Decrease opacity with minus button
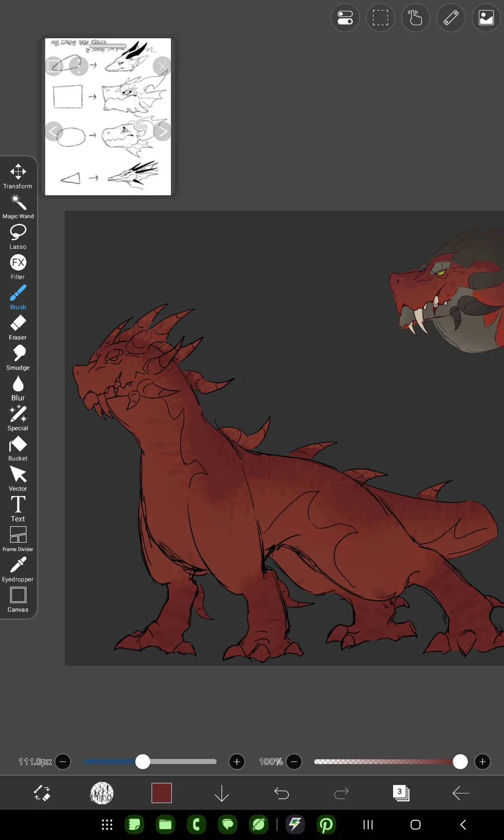Screen dimensions: 504x840 point(294,762)
